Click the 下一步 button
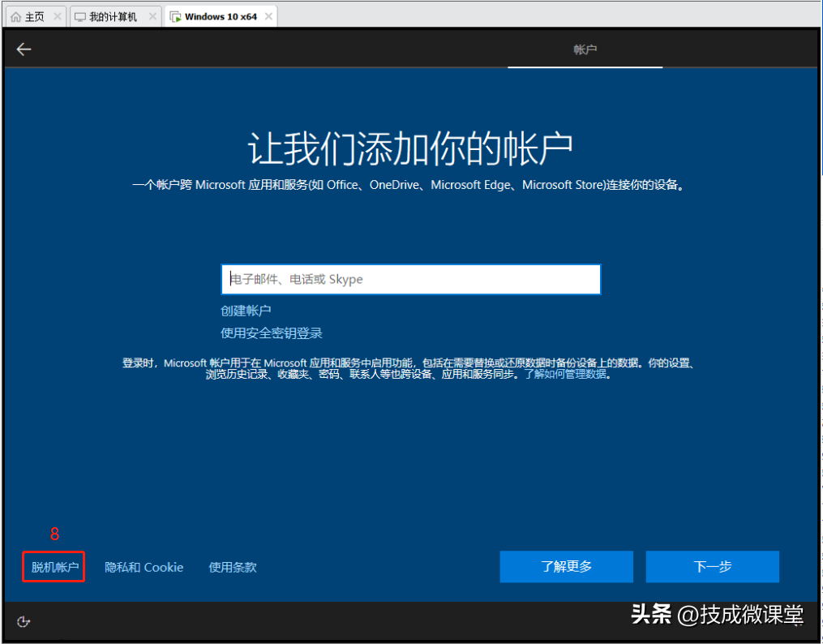This screenshot has width=823, height=644. click(x=712, y=567)
